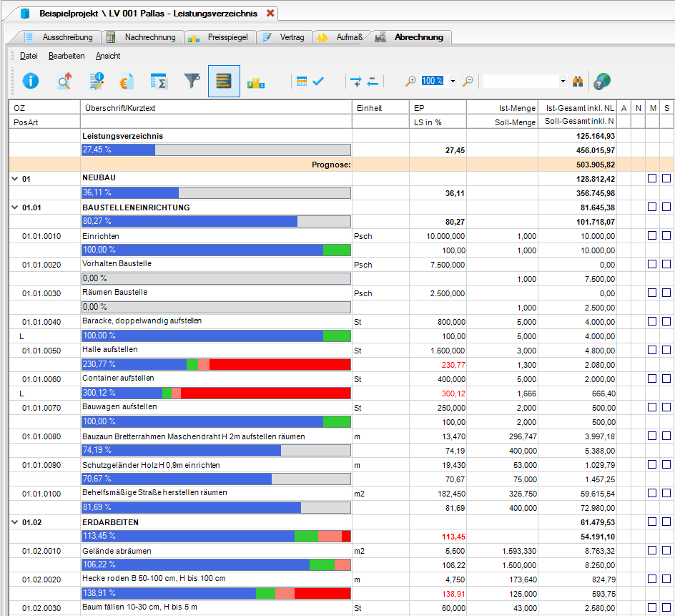Click the 27,45 % overall progress bar
Screen dimensions: 675x616
(216, 150)
